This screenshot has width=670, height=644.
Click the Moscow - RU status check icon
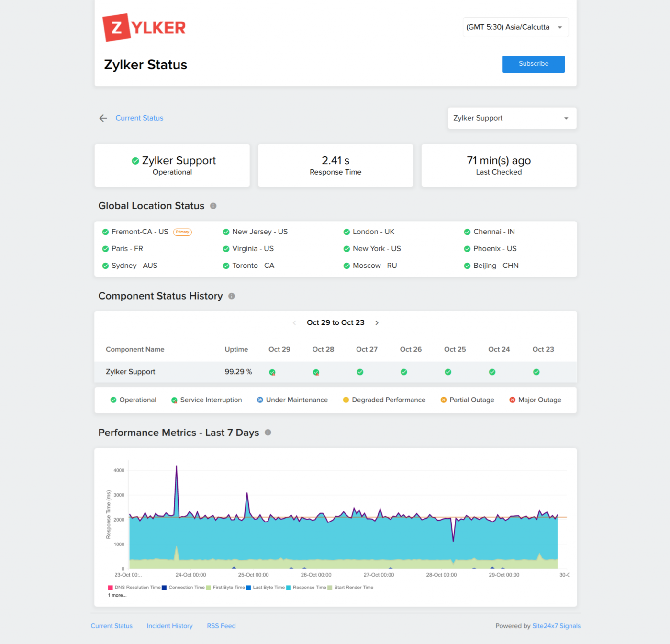[346, 266]
